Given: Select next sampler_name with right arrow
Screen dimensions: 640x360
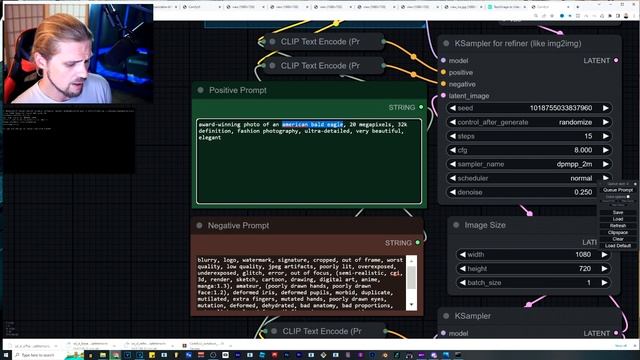Looking at the screenshot, I should click(606, 164).
